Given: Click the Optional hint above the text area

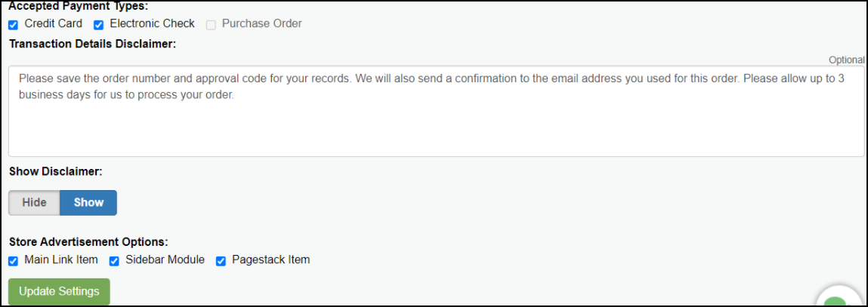Looking at the screenshot, I should tap(846, 60).
